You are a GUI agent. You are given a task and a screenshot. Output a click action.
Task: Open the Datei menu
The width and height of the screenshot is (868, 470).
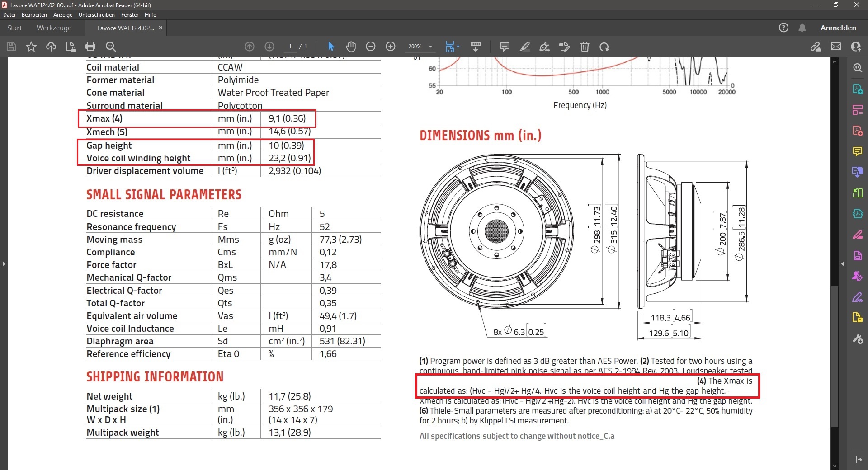[9, 15]
